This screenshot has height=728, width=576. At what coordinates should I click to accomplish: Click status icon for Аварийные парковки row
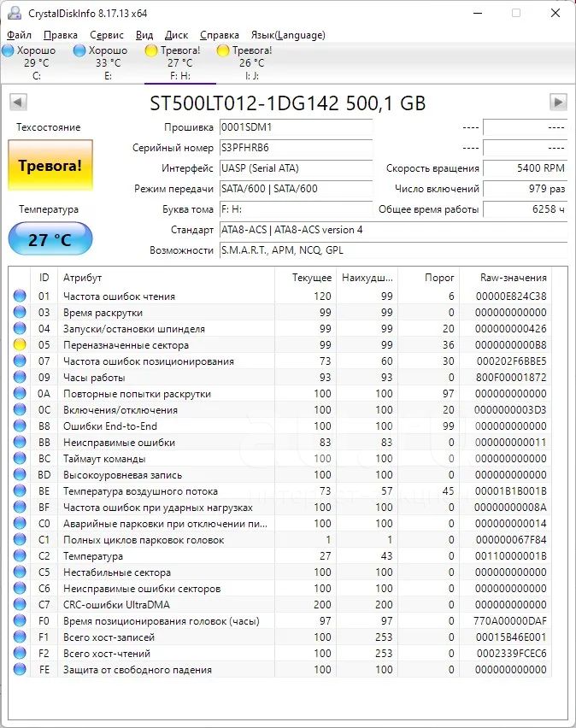pos(20,523)
